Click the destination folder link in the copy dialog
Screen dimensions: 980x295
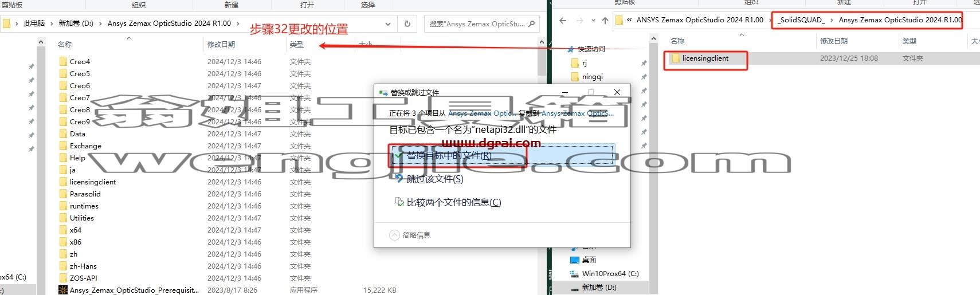click(577, 113)
